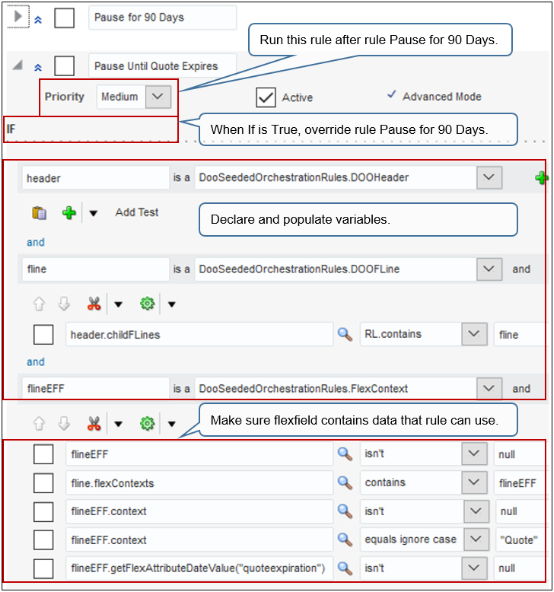Click scissors cut icon in fline toolbar
Screen dimensions: 554x592
[94, 304]
